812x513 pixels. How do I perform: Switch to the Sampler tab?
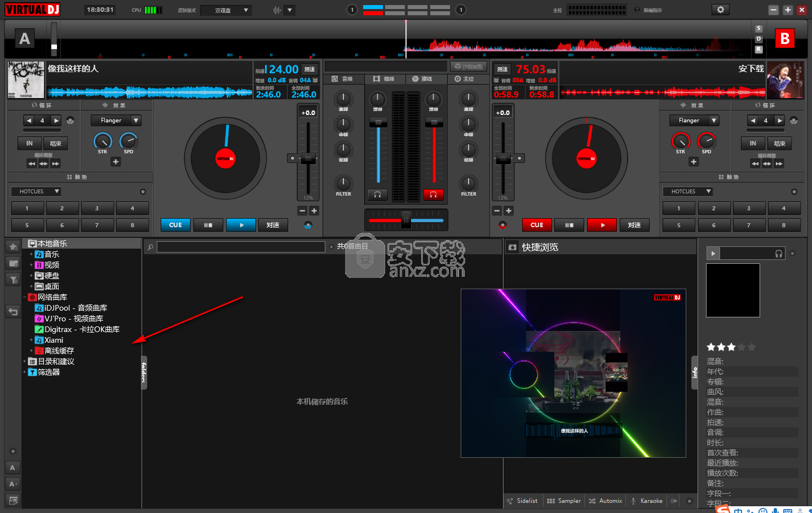564,501
